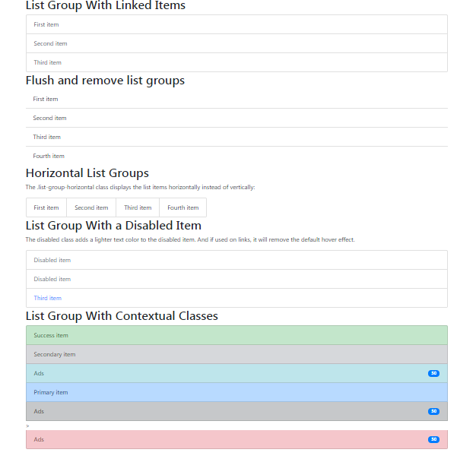Screen dimensions: 476x459
Task: Select Third item in flush list group
Action: [236, 137]
